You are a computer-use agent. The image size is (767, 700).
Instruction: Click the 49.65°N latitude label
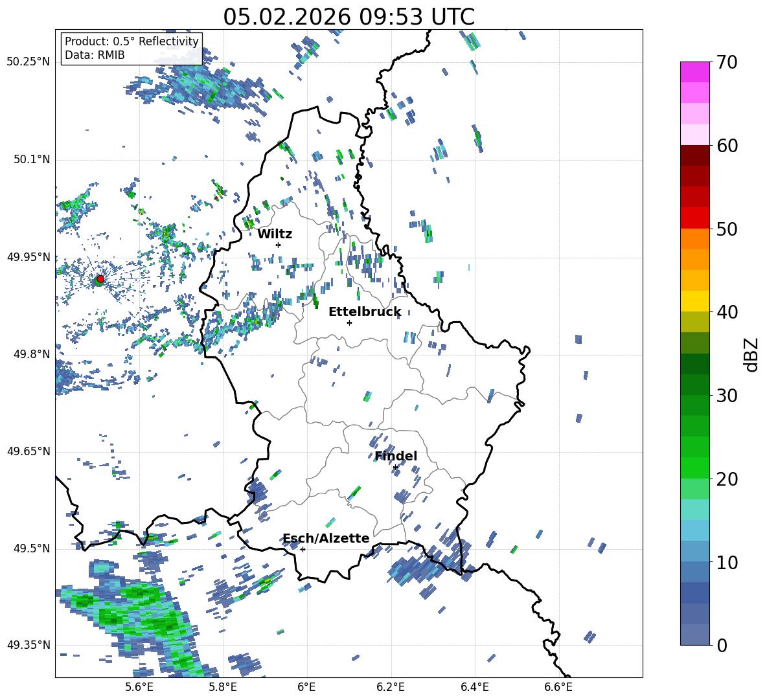(x=29, y=451)
